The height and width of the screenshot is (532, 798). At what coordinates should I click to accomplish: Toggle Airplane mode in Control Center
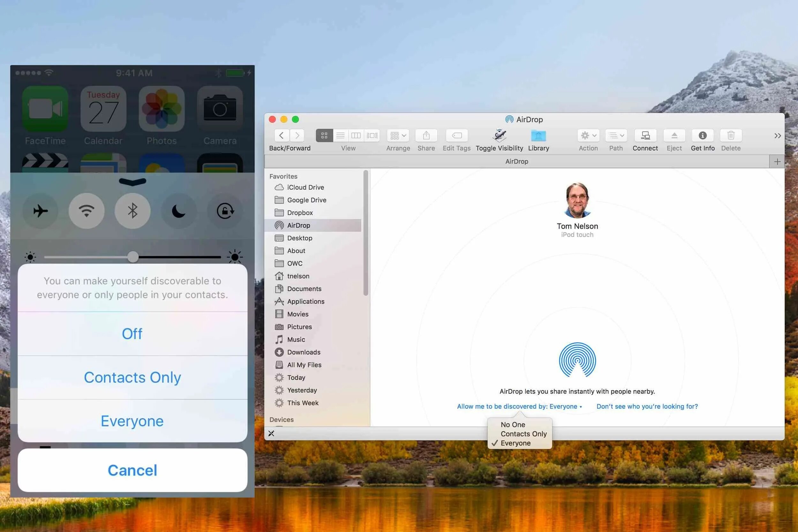[x=41, y=211]
